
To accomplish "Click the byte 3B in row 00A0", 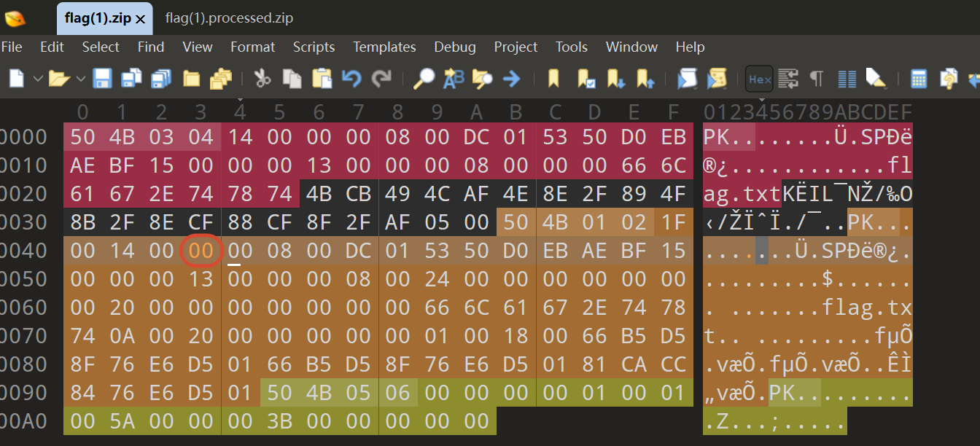I will 279,421.
